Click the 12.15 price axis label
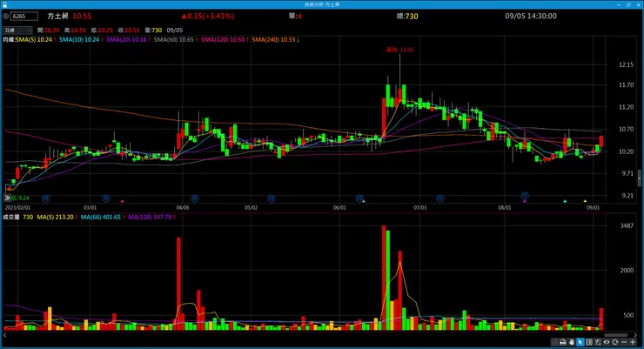The height and width of the screenshot is (349, 644). (x=626, y=64)
